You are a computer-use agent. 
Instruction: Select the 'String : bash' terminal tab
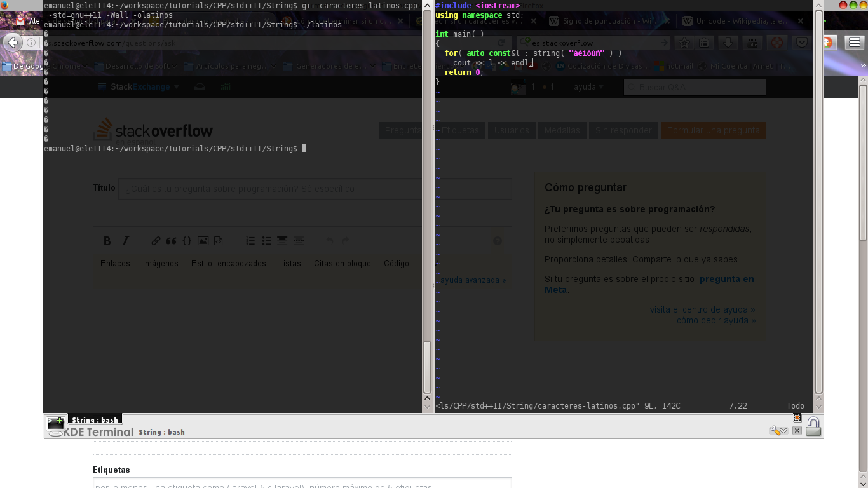point(95,420)
